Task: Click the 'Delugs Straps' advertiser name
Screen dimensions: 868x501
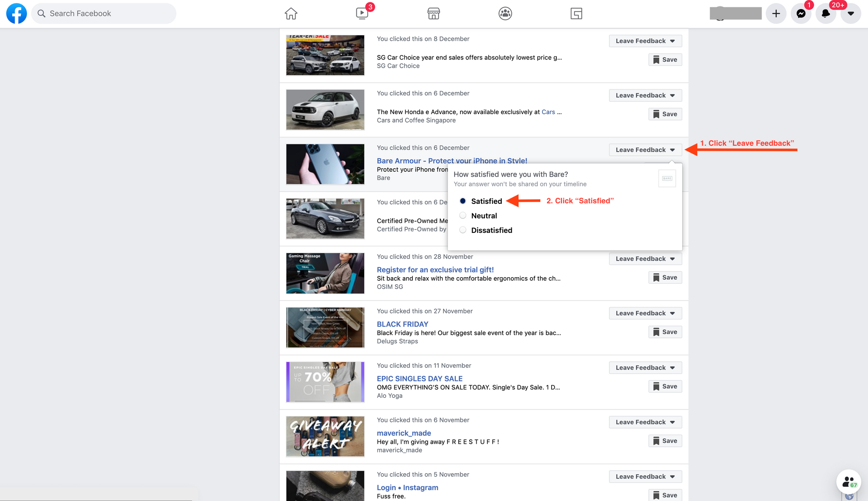Action: (x=397, y=341)
